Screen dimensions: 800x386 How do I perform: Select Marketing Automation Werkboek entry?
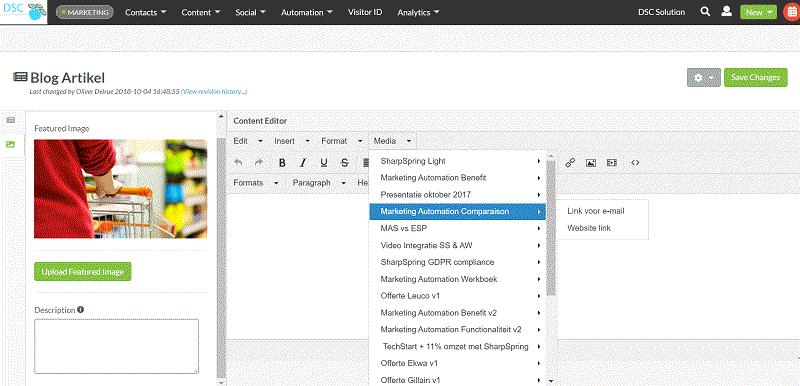tap(458, 279)
